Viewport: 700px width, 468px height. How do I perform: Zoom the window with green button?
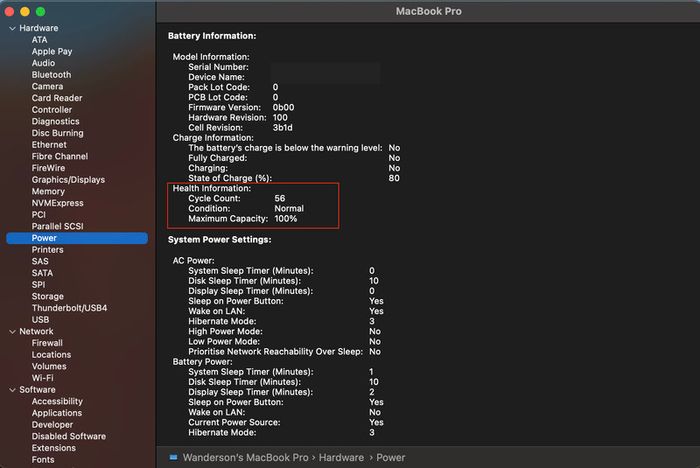click(41, 12)
